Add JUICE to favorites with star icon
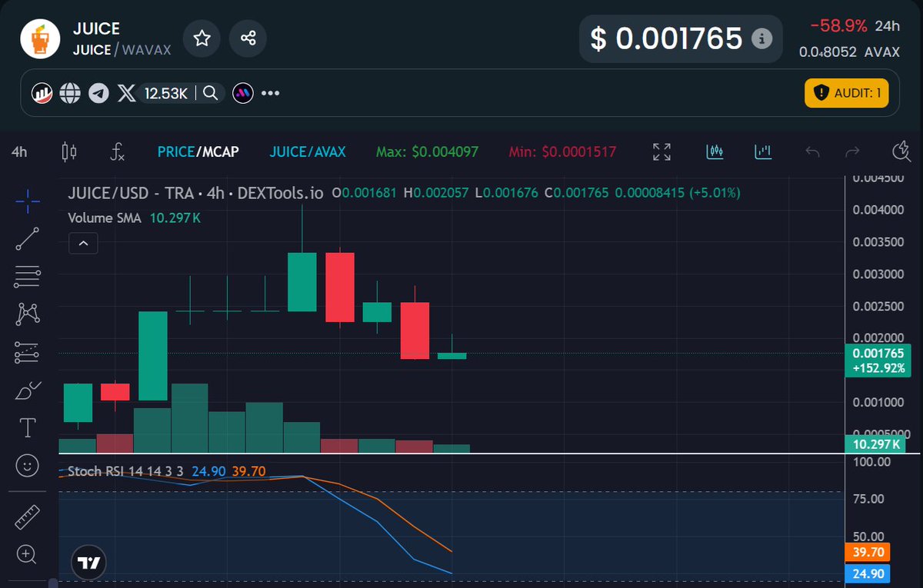The height and width of the screenshot is (588, 923). coord(202,38)
